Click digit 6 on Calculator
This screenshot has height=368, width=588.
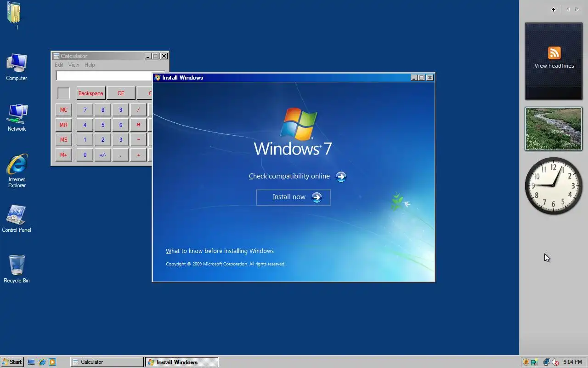(x=121, y=125)
